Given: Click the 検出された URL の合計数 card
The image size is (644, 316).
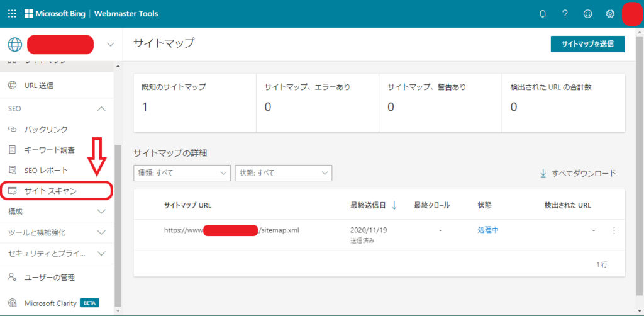Looking at the screenshot, I should [x=563, y=103].
